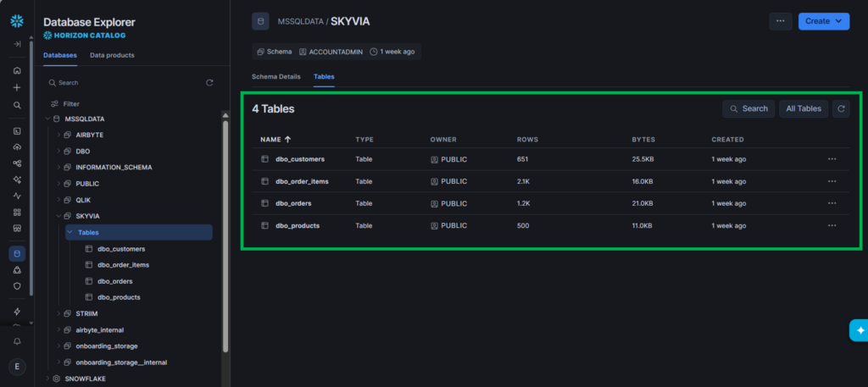
Task: Switch to the Schema Details tab
Action: coord(276,77)
